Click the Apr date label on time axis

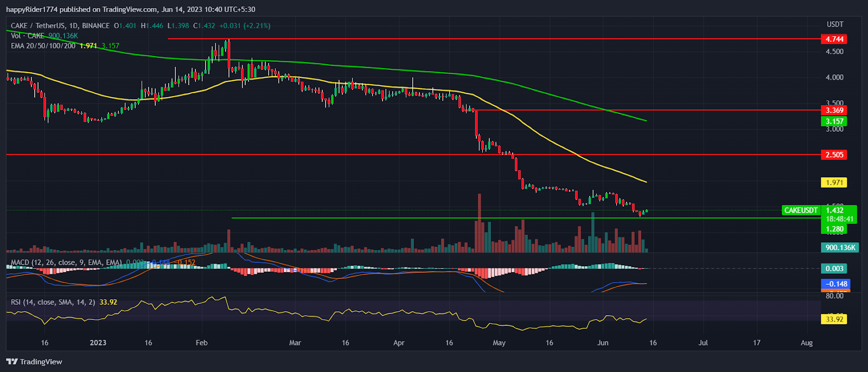399,343
